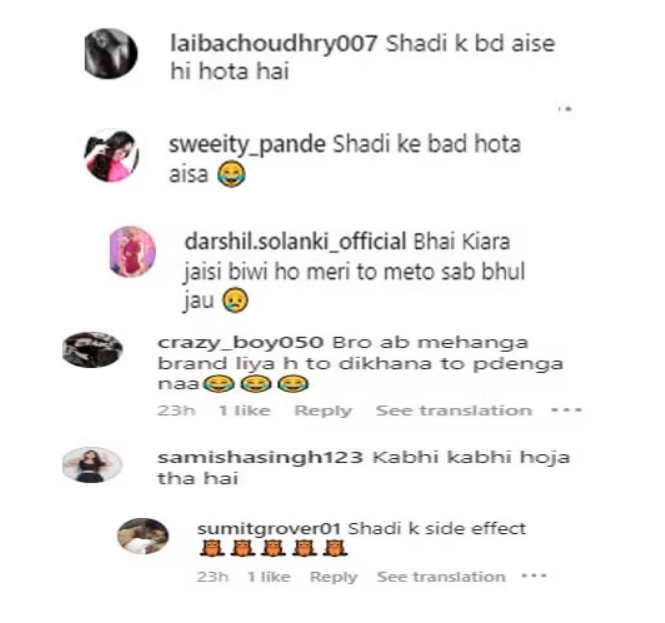Screen dimensions: 665x623
Task: Open the samishasingh123 username link
Action: tap(260, 458)
